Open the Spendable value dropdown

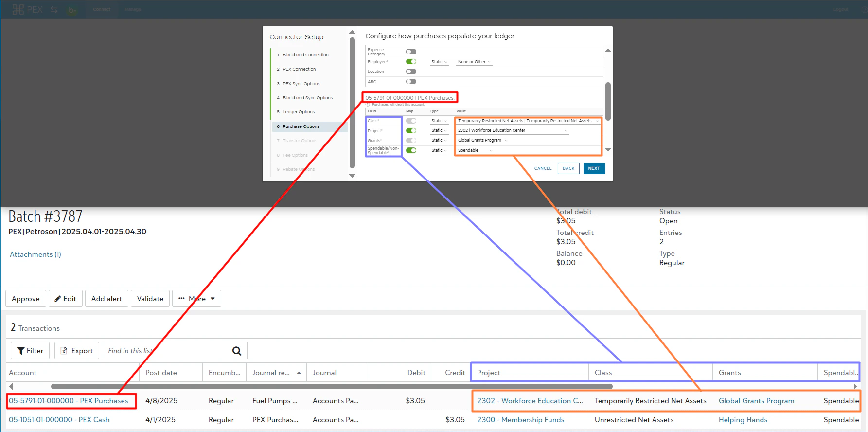475,150
